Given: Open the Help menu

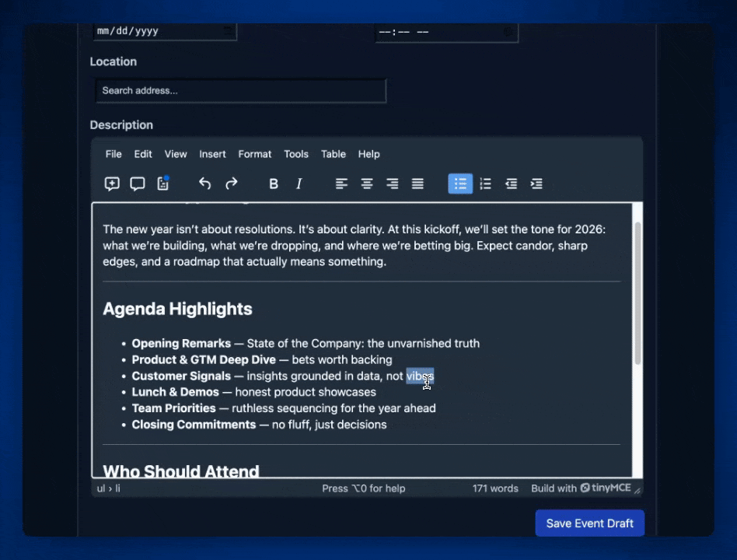Looking at the screenshot, I should (x=369, y=154).
